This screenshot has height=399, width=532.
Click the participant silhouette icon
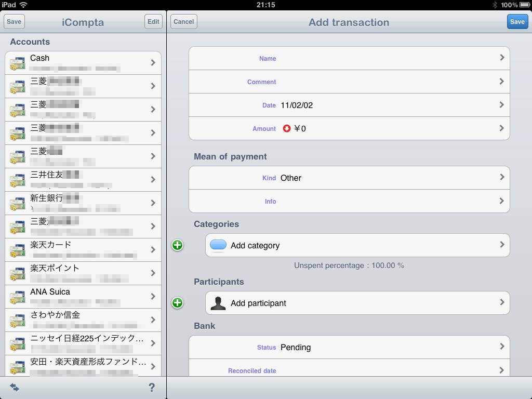click(x=218, y=303)
